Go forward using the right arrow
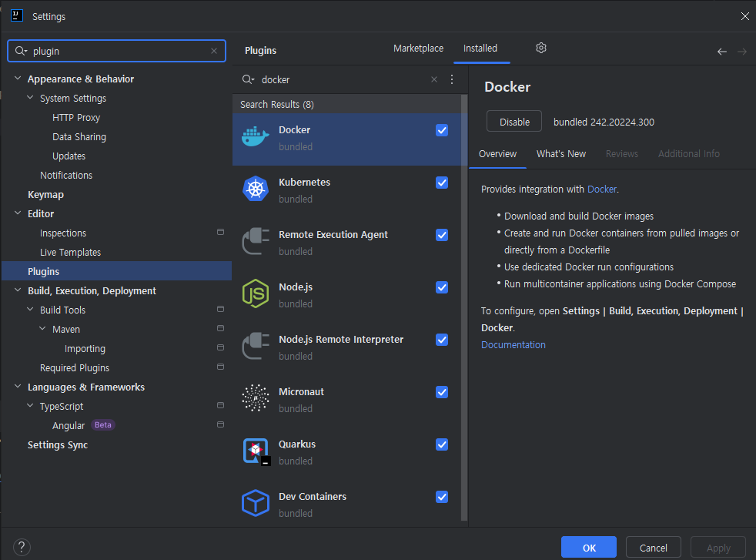Image resolution: width=756 pixels, height=560 pixels. click(x=742, y=51)
